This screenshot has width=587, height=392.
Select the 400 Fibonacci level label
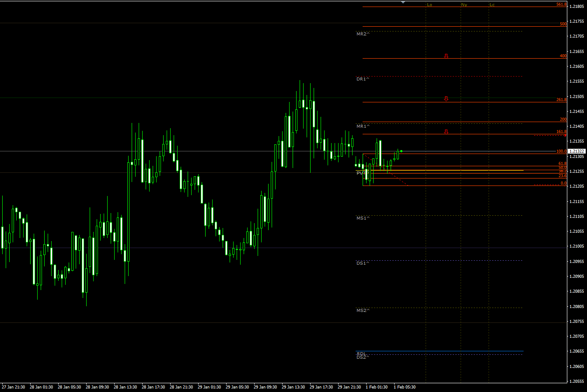pos(563,56)
